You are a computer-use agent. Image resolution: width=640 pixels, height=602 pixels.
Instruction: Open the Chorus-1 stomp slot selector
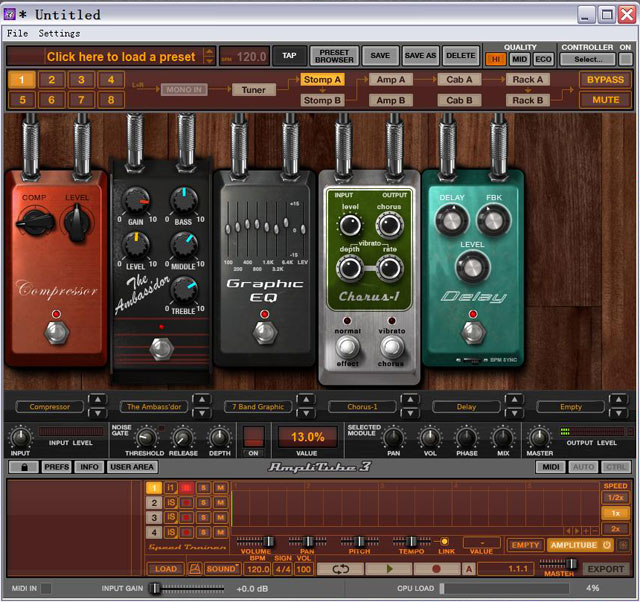362,407
